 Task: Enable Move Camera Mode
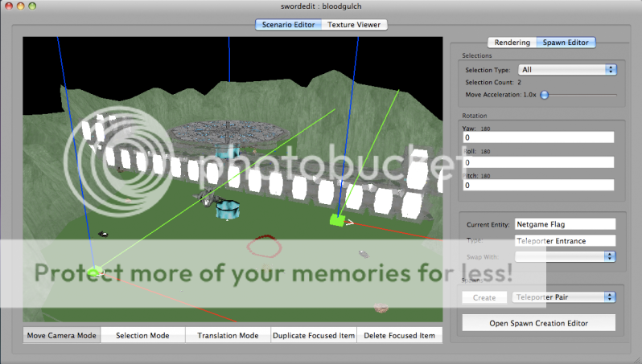pos(62,335)
